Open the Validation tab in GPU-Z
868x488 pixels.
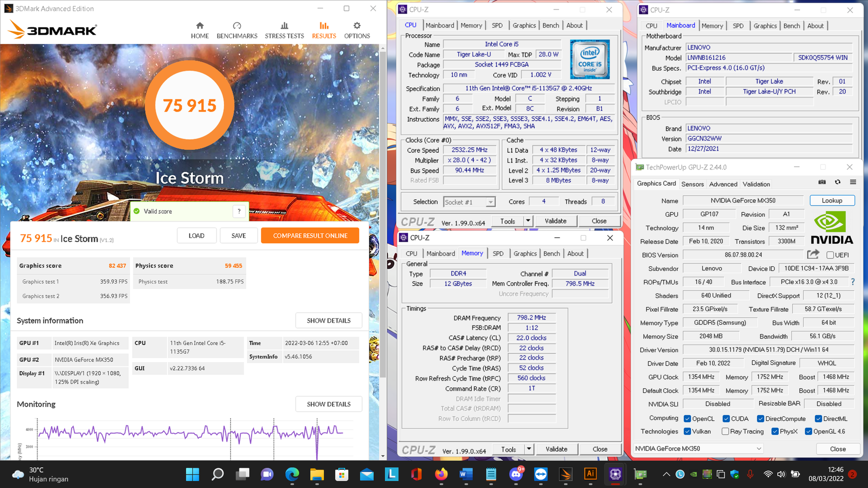point(756,184)
